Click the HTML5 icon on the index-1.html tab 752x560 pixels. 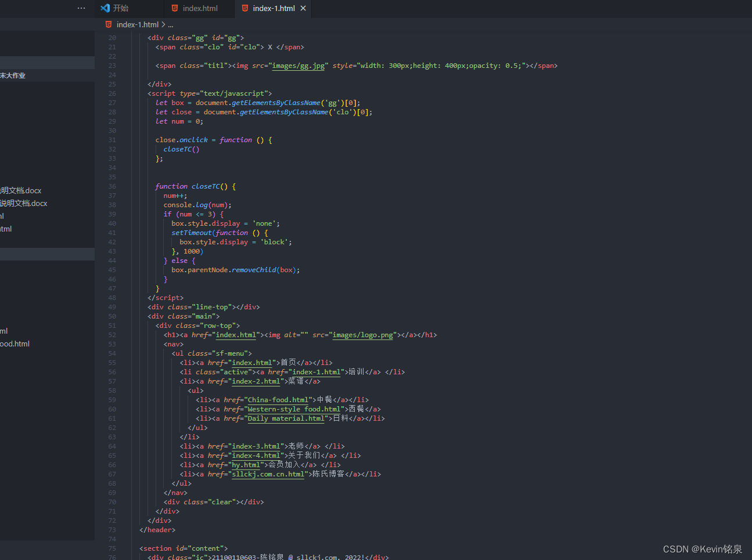(245, 8)
